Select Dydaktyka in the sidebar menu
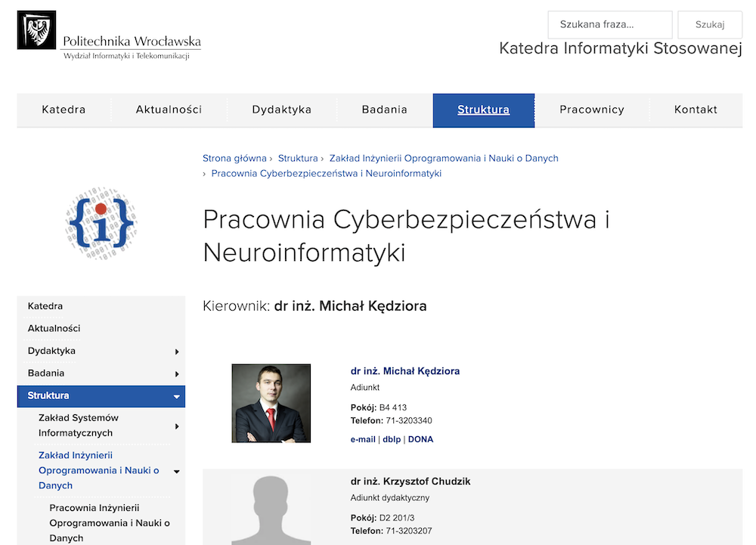 tap(51, 351)
